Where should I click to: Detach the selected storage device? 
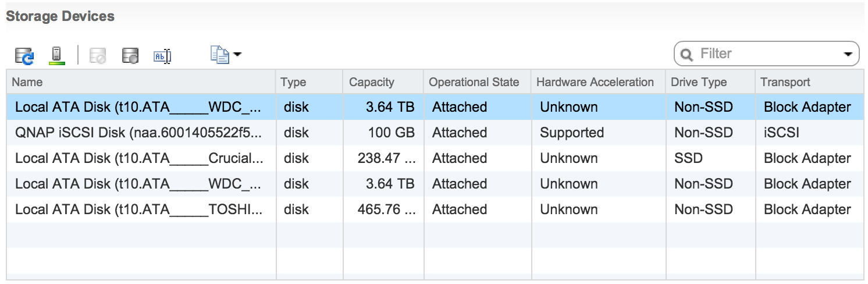pos(130,56)
